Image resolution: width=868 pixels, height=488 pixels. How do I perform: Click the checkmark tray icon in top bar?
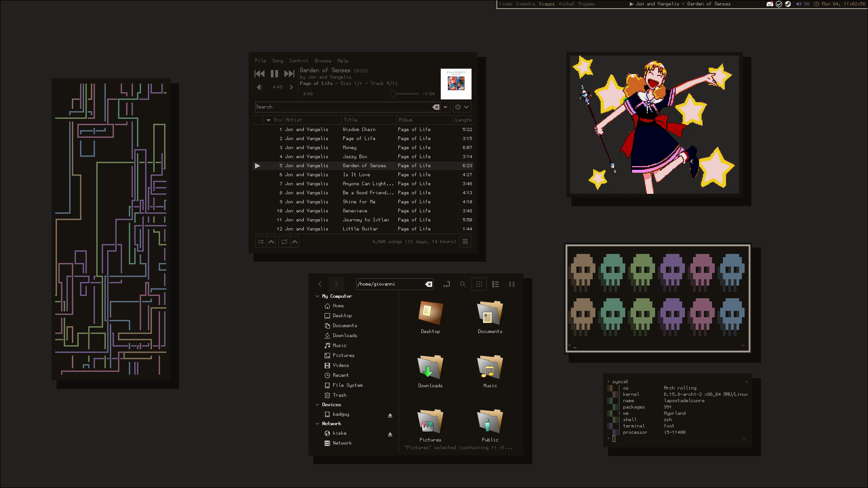[779, 4]
